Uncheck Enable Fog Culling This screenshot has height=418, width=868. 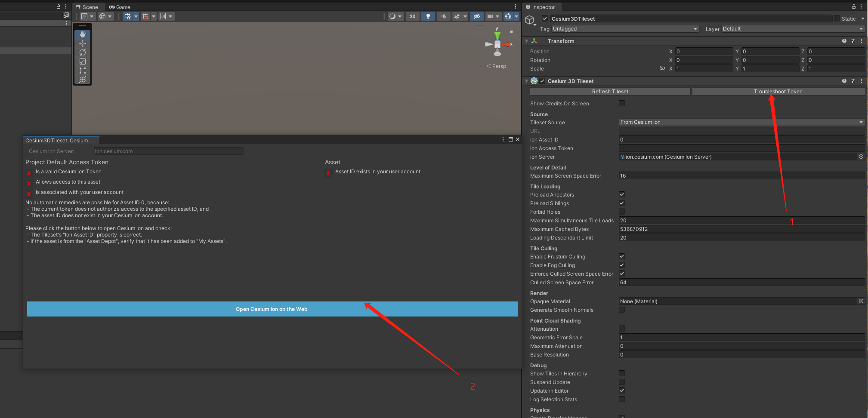pyautogui.click(x=622, y=265)
